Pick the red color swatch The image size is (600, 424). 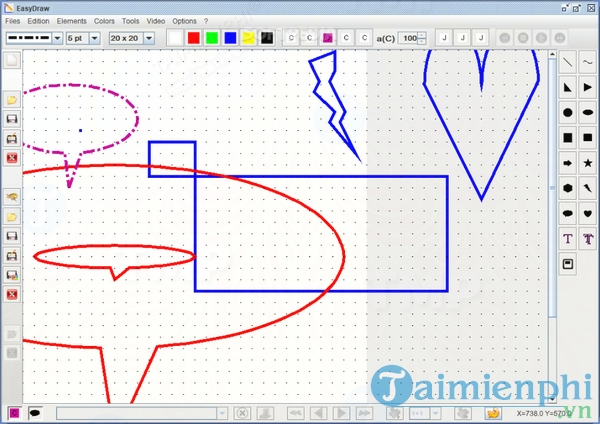[194, 38]
